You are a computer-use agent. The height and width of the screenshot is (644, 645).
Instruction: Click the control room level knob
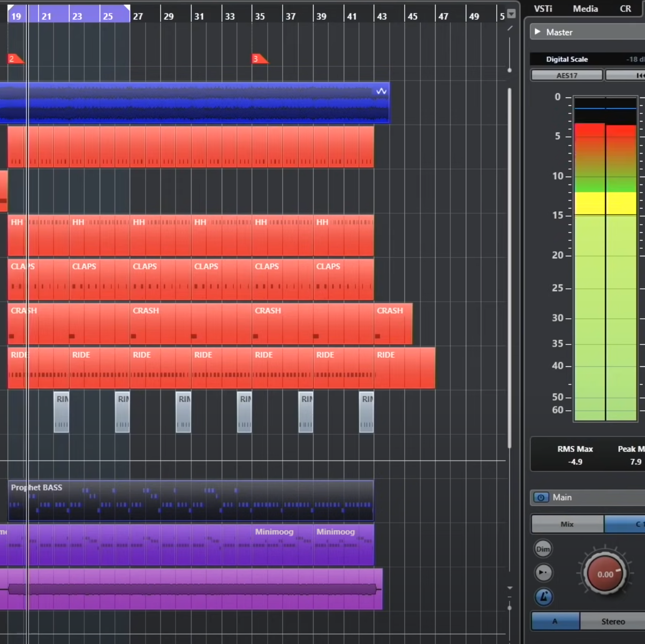[x=605, y=574]
